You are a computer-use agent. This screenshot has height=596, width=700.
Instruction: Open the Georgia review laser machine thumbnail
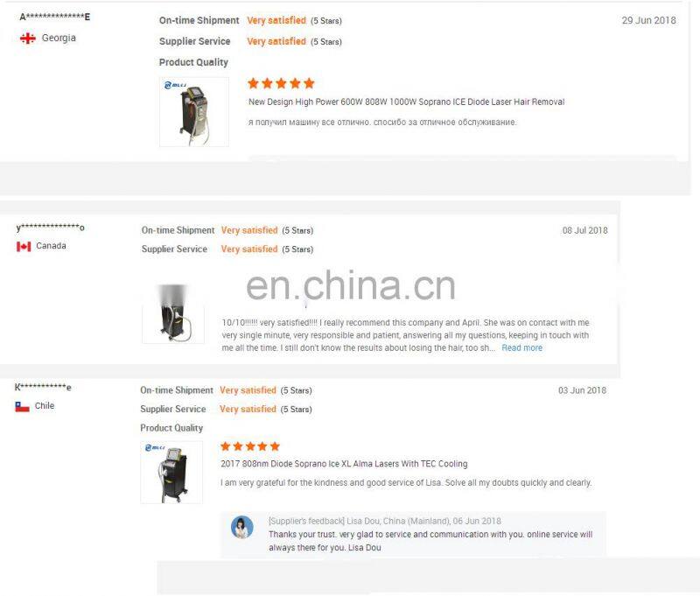tap(194, 112)
